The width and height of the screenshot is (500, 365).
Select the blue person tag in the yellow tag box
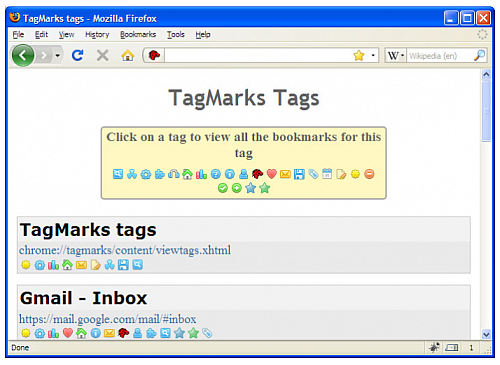pyautogui.click(x=244, y=174)
